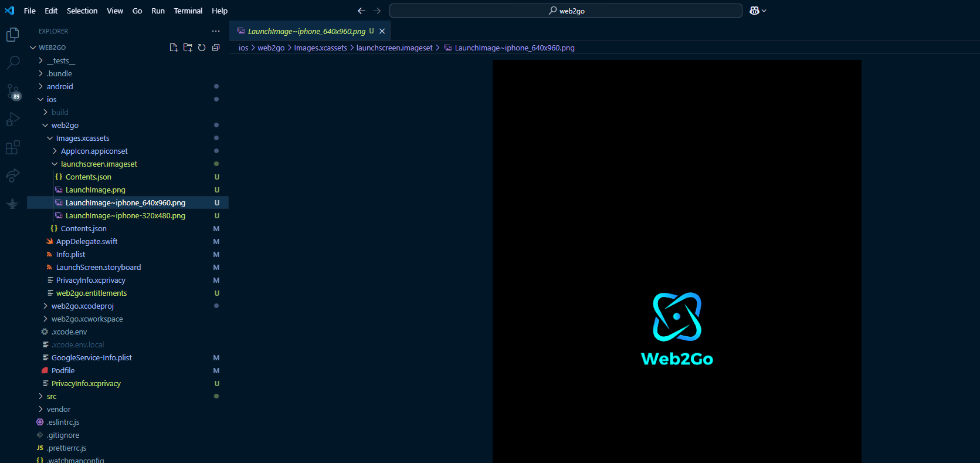Viewport: 980px width, 463px height.
Task: Open the Terminal menu
Action: (188, 11)
